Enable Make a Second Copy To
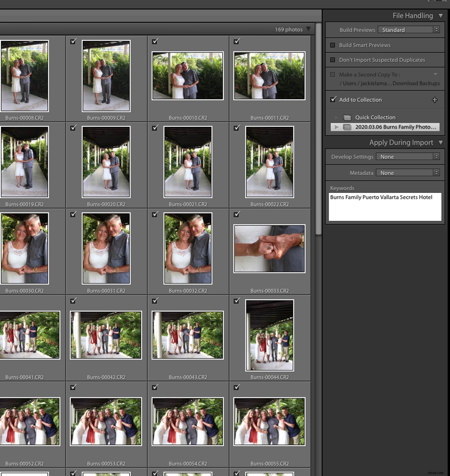The height and width of the screenshot is (476, 450). pos(333,75)
